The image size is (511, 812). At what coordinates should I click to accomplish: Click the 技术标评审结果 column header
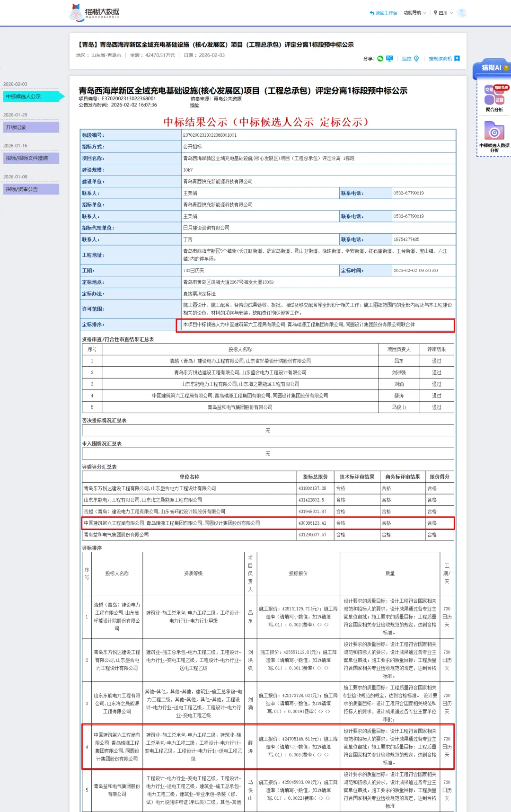(x=357, y=477)
